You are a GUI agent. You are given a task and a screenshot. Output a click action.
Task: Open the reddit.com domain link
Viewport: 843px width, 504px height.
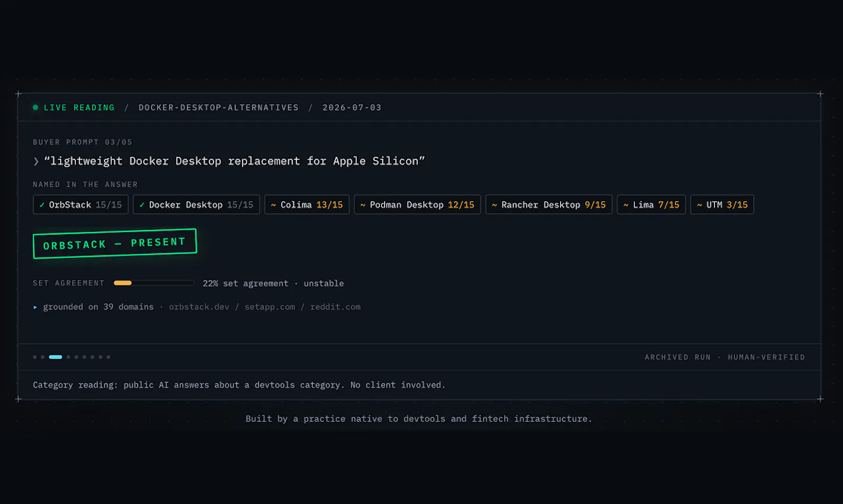335,307
